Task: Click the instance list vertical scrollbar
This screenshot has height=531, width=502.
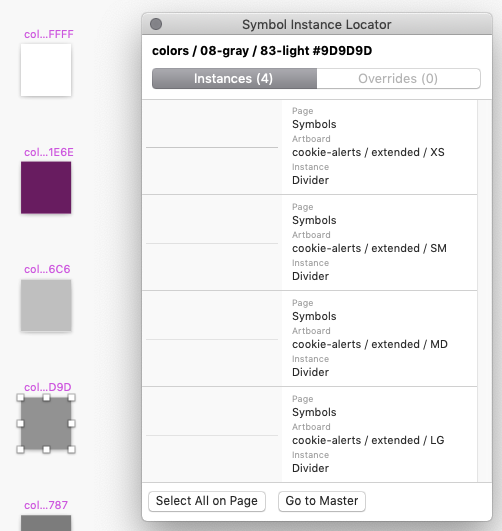Action: point(484,291)
